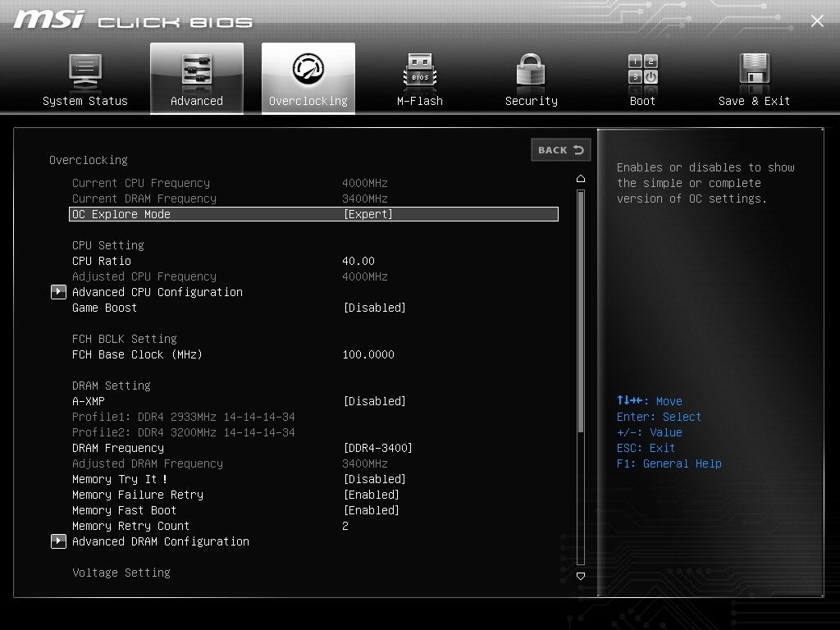The height and width of the screenshot is (630, 840).
Task: Click the Save & Exit tab label
Action: 755,101
